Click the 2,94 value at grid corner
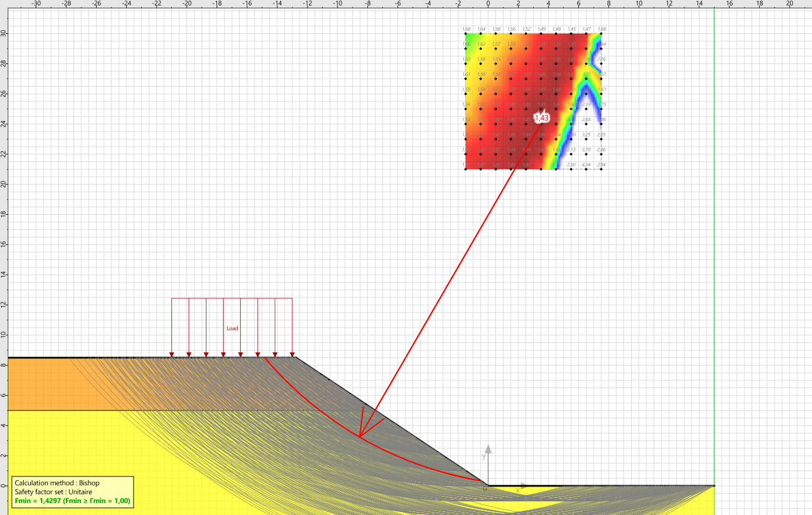The image size is (812, 515). click(x=601, y=164)
